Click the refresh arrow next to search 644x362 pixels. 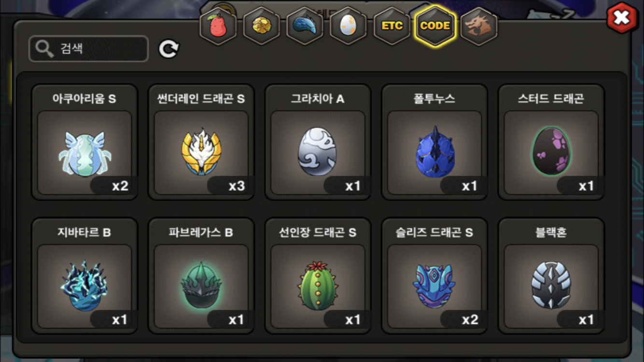[x=169, y=49]
